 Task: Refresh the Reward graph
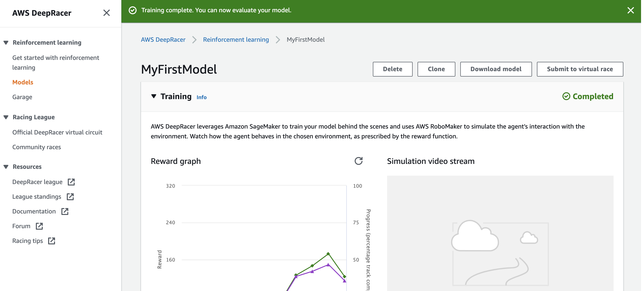(358, 161)
